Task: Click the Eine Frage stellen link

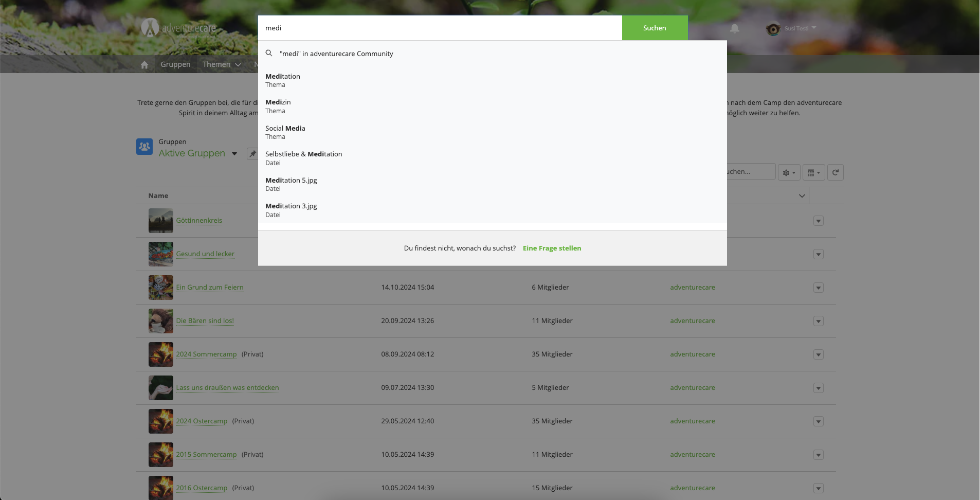Action: point(552,248)
